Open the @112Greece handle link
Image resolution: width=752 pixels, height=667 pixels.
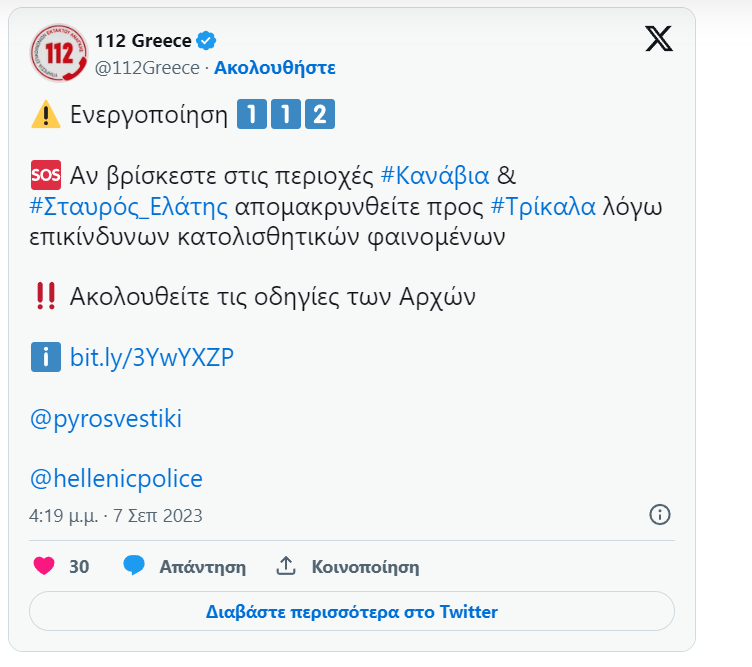point(147,68)
